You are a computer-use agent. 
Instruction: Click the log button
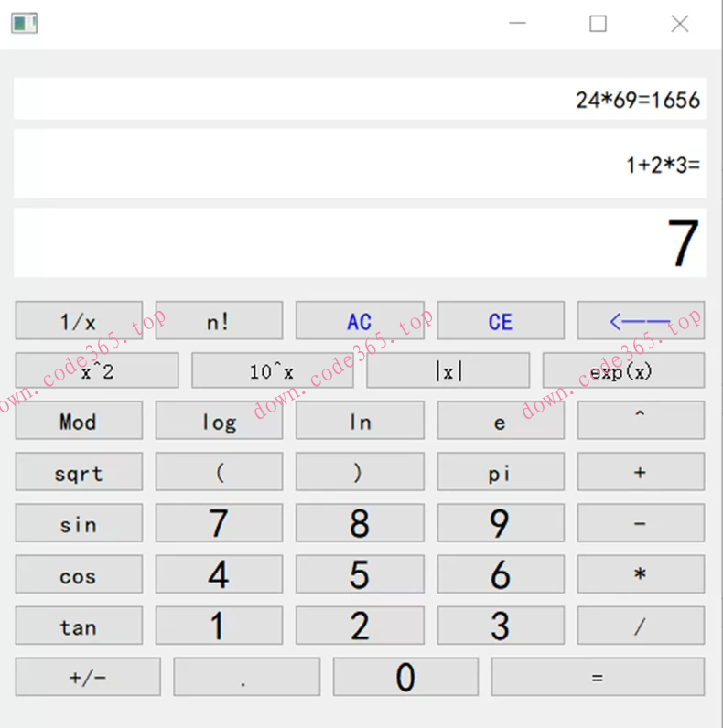point(219,420)
